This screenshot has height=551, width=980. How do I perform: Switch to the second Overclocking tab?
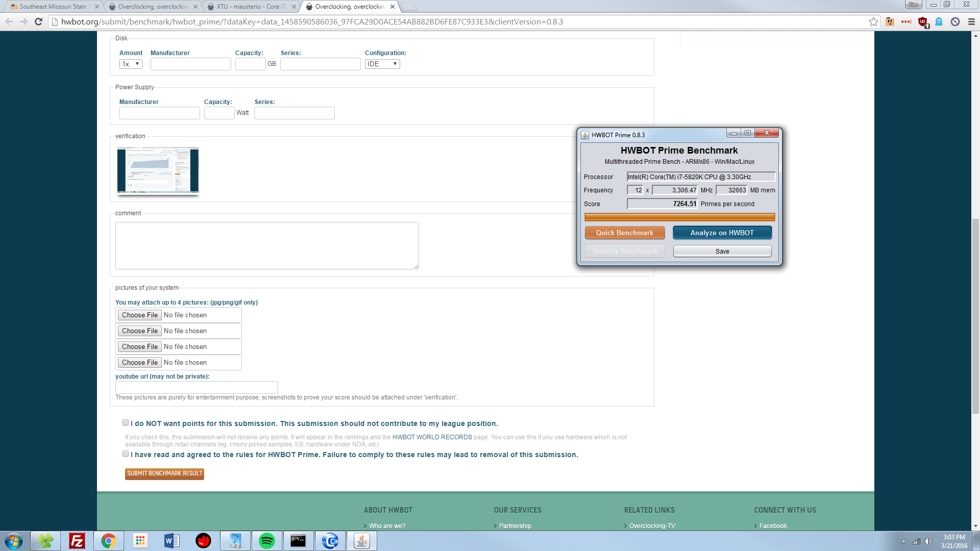coord(153,7)
